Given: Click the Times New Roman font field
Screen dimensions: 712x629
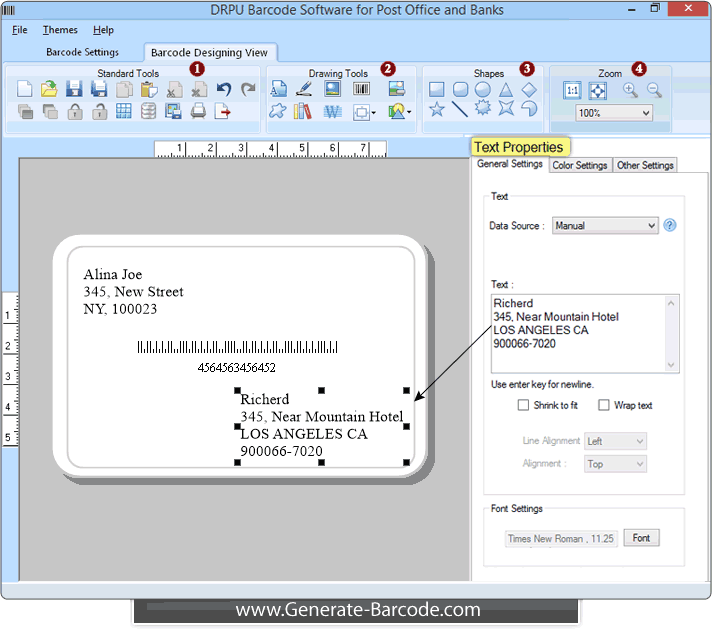Looking at the screenshot, I should [561, 539].
